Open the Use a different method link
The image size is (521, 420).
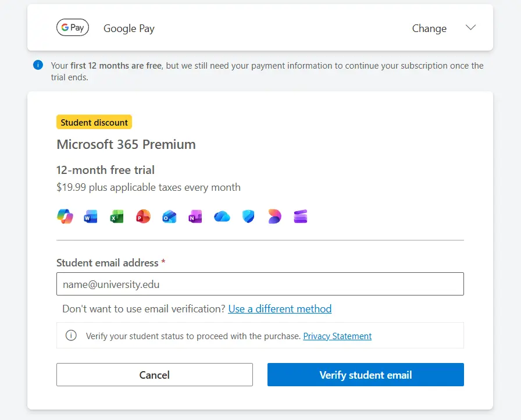pyautogui.click(x=280, y=309)
